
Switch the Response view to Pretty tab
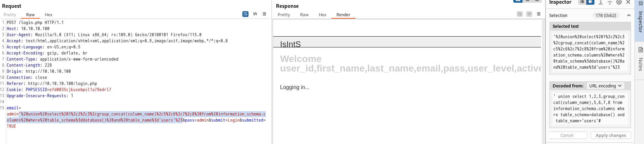(x=284, y=15)
